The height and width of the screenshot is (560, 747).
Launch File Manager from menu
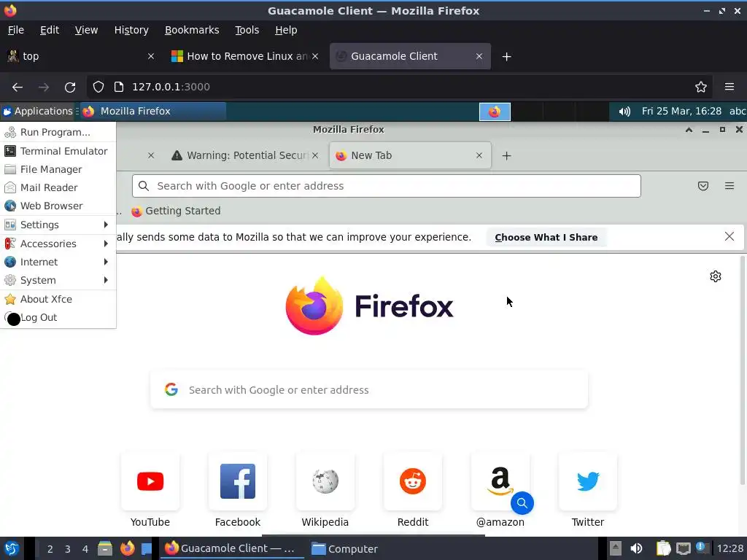[x=58, y=169]
